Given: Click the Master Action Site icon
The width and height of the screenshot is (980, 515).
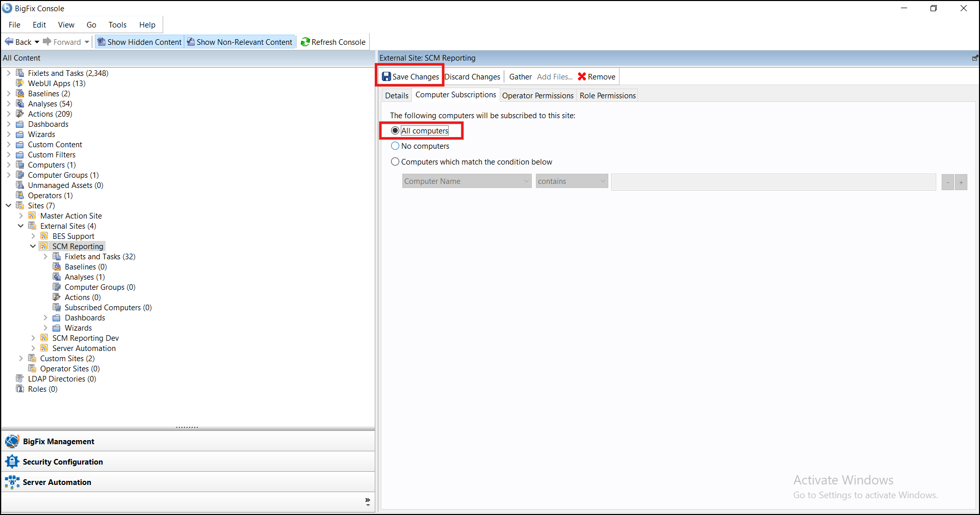Looking at the screenshot, I should 32,215.
